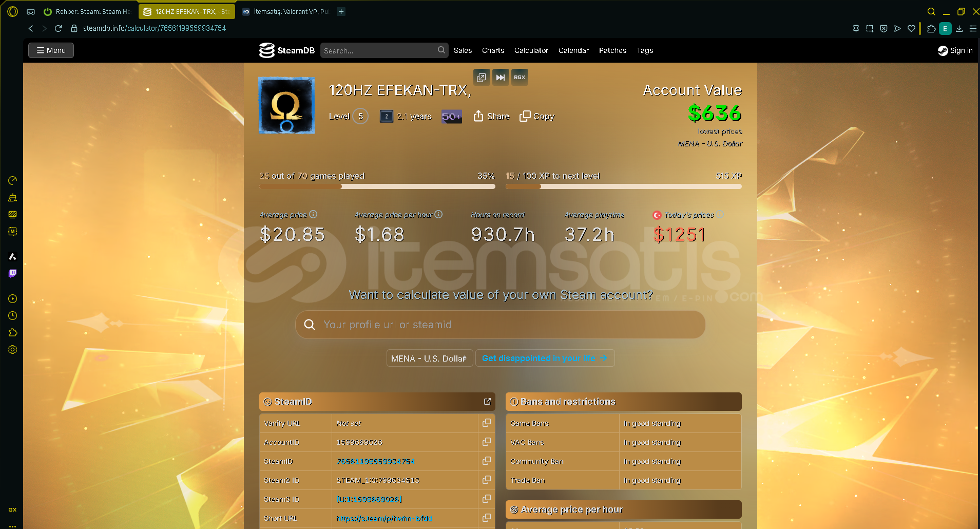Click the 'Your profile url or steamid' field
The image size is (980, 529).
(501, 325)
